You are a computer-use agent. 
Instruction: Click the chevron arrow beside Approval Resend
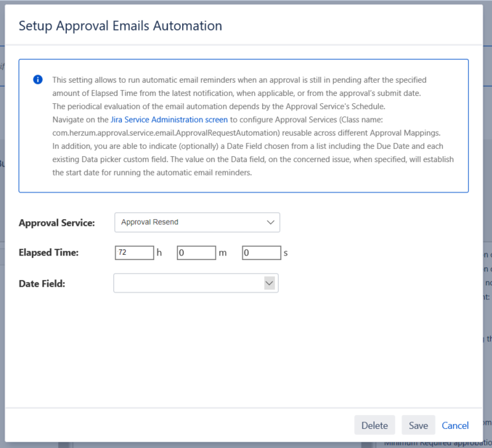click(270, 222)
